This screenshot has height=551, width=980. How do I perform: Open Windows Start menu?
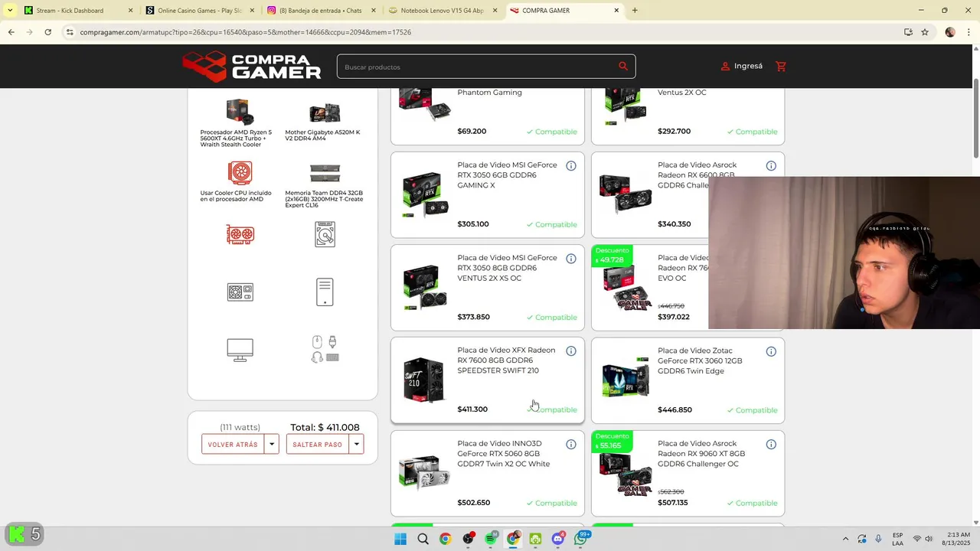(400, 540)
